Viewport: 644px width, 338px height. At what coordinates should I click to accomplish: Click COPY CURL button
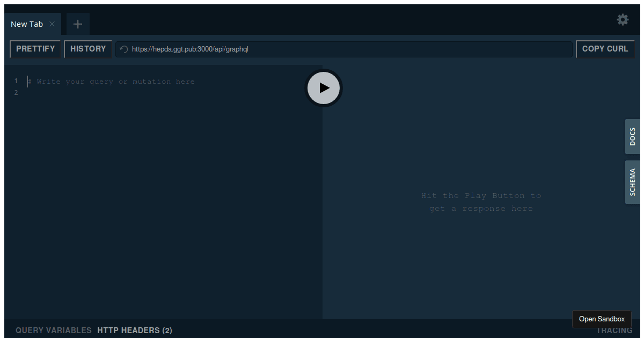pos(605,49)
